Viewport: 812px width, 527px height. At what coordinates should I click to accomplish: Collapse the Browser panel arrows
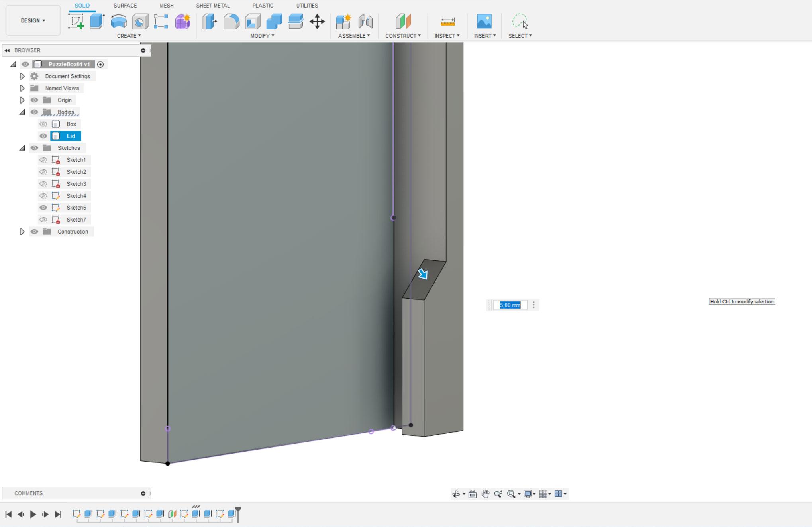pyautogui.click(x=7, y=51)
